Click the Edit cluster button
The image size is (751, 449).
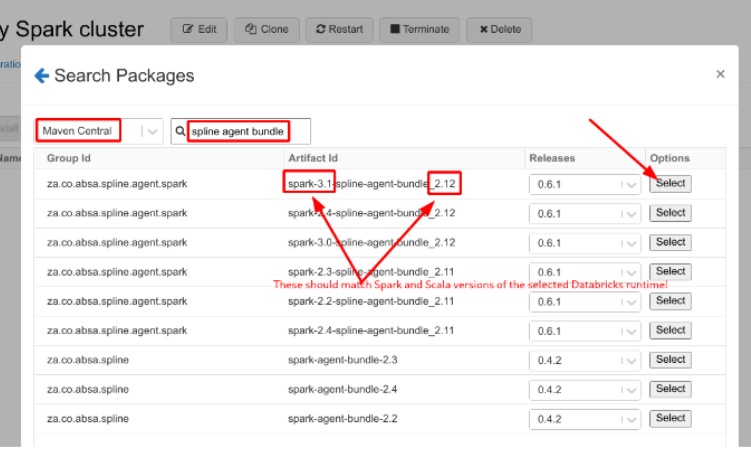tap(199, 29)
